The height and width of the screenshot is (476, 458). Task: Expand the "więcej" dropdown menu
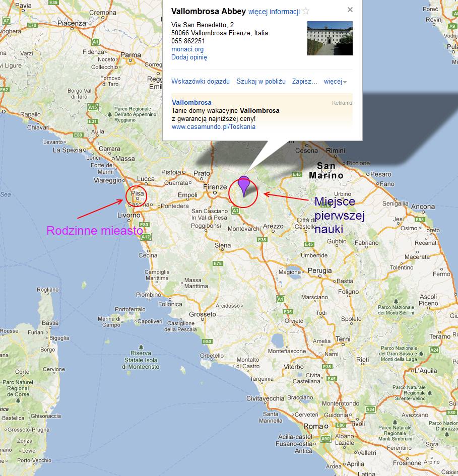click(x=335, y=82)
